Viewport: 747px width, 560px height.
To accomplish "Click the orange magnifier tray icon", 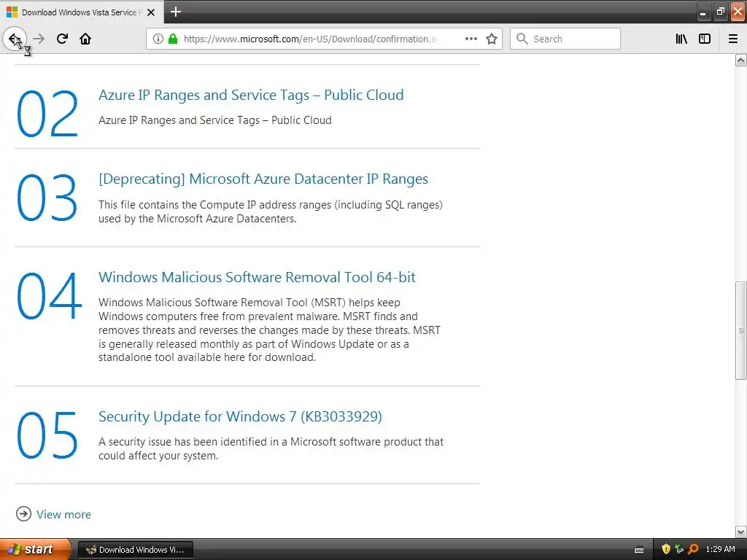I will [693, 550].
